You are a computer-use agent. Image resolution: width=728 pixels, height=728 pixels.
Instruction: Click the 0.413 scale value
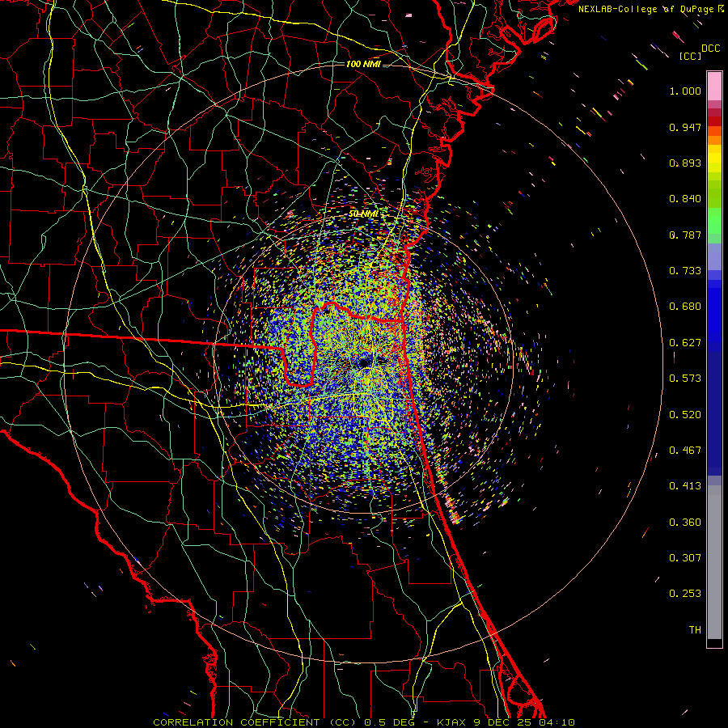pyautogui.click(x=685, y=486)
